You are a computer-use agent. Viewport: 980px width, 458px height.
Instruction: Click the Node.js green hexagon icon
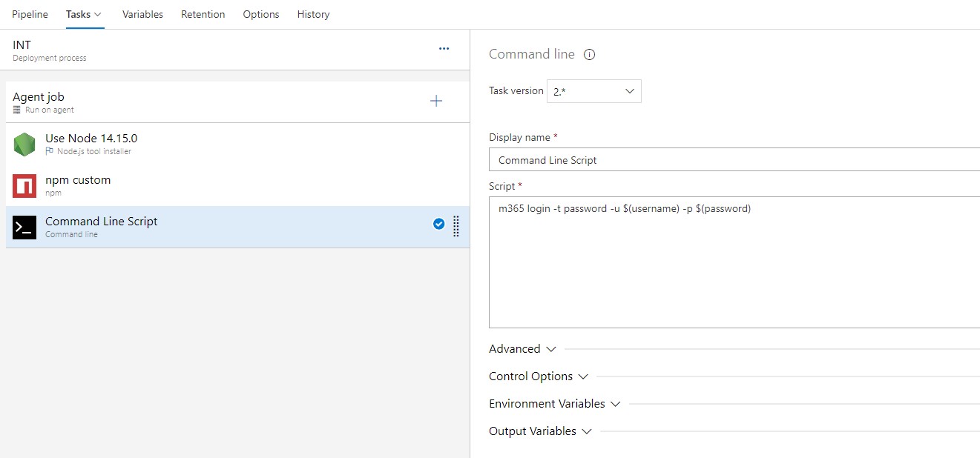[x=24, y=144]
